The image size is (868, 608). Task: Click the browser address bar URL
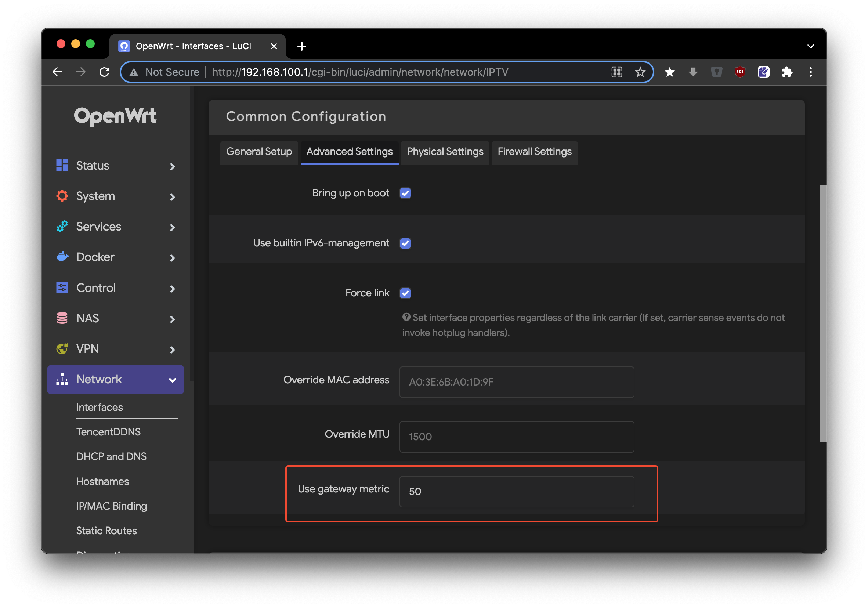[360, 72]
